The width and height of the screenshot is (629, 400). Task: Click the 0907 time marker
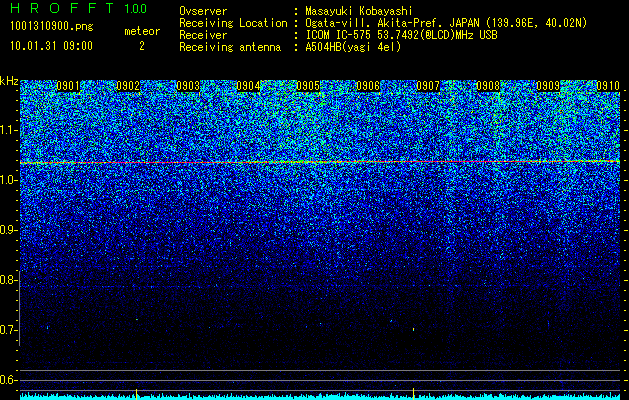coord(428,86)
